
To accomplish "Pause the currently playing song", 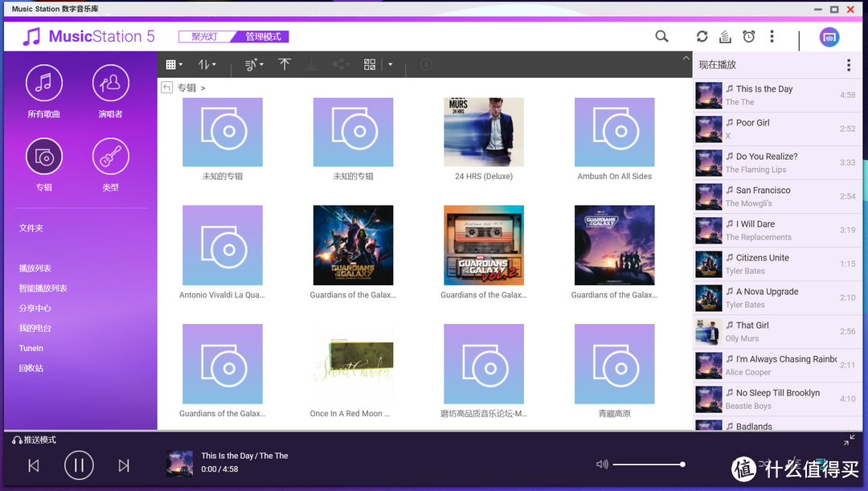I will click(79, 465).
